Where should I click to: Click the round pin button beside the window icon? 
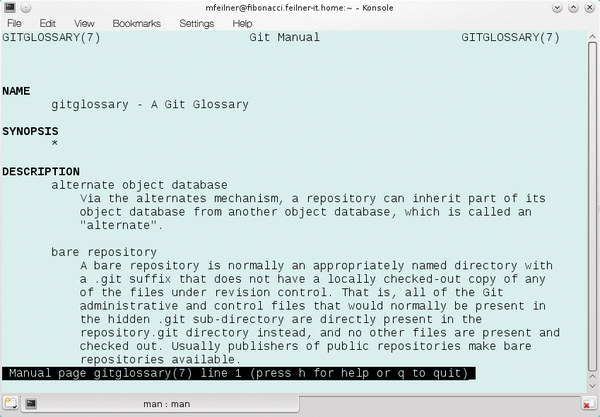coord(26,7)
